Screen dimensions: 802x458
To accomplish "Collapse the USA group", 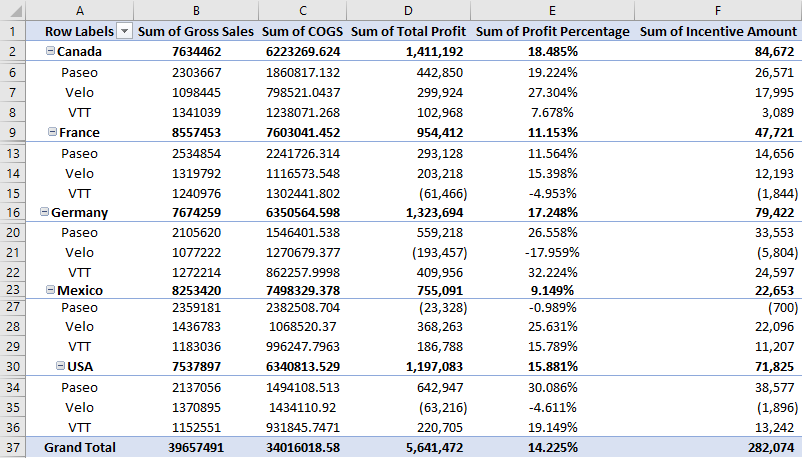I will pos(60,367).
